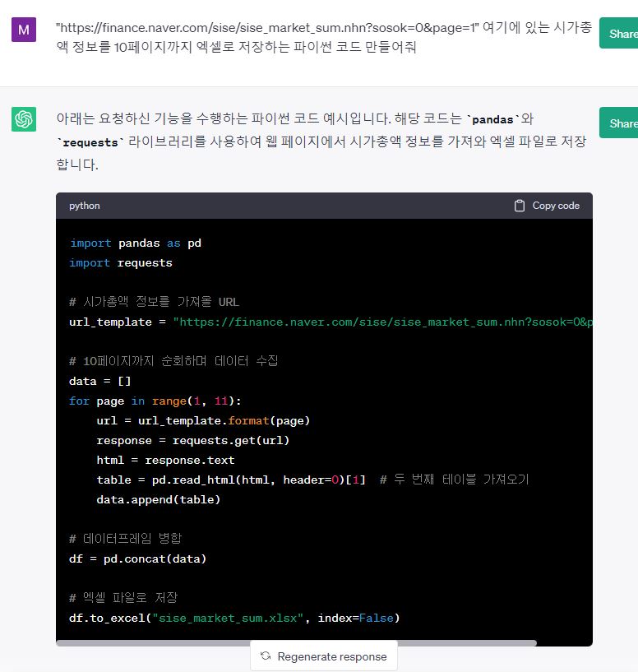Click the 'response = requests.get(url)' line
Viewport: 638px width, 672px height.
click(193, 440)
